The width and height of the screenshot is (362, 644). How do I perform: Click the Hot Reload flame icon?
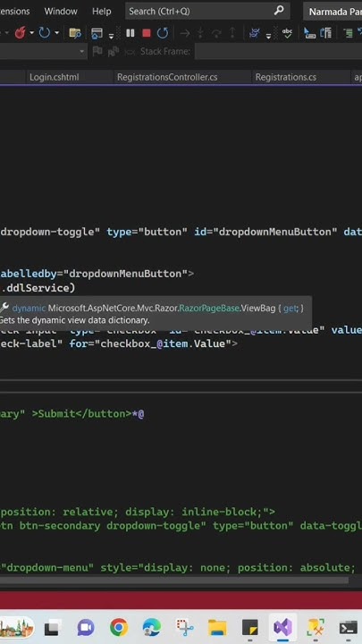tap(20, 33)
